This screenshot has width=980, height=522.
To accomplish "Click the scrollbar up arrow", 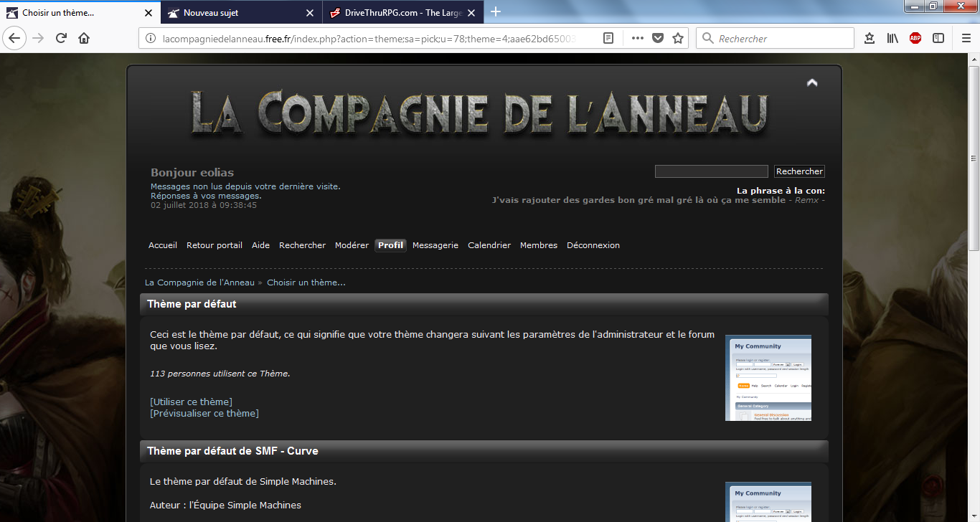I will (974, 60).
